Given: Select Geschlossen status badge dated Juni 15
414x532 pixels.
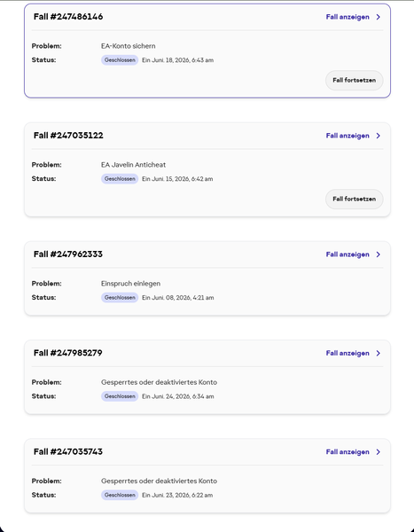Looking at the screenshot, I should (120, 179).
